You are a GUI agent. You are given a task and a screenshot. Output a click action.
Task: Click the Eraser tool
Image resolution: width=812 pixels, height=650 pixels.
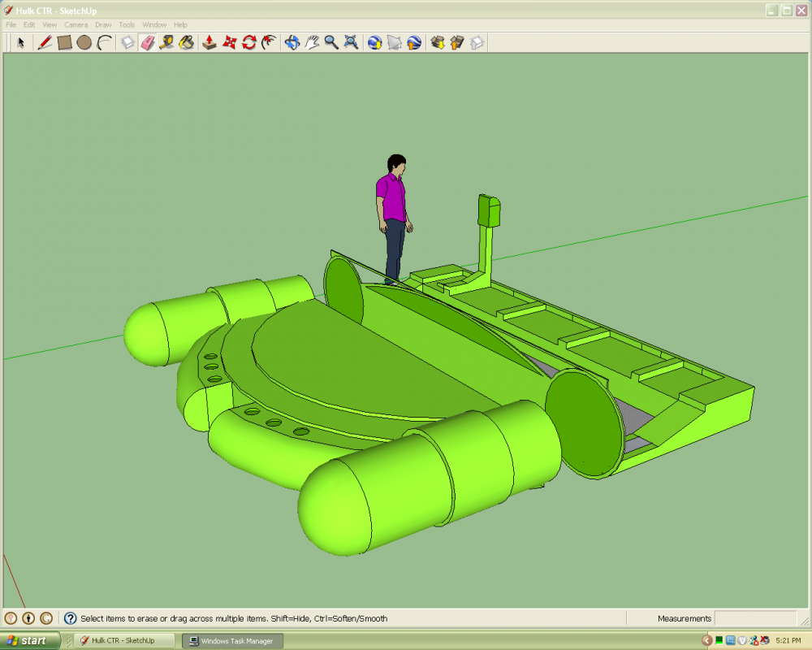click(x=147, y=42)
